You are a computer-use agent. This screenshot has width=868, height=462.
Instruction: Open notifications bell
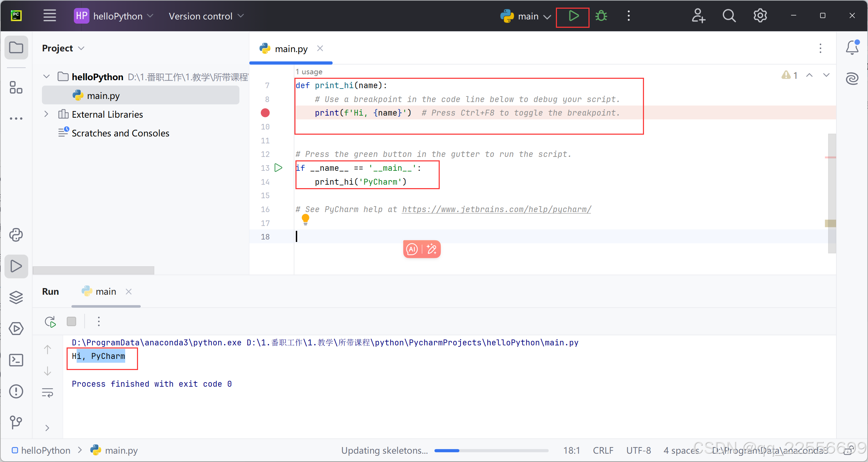[852, 48]
